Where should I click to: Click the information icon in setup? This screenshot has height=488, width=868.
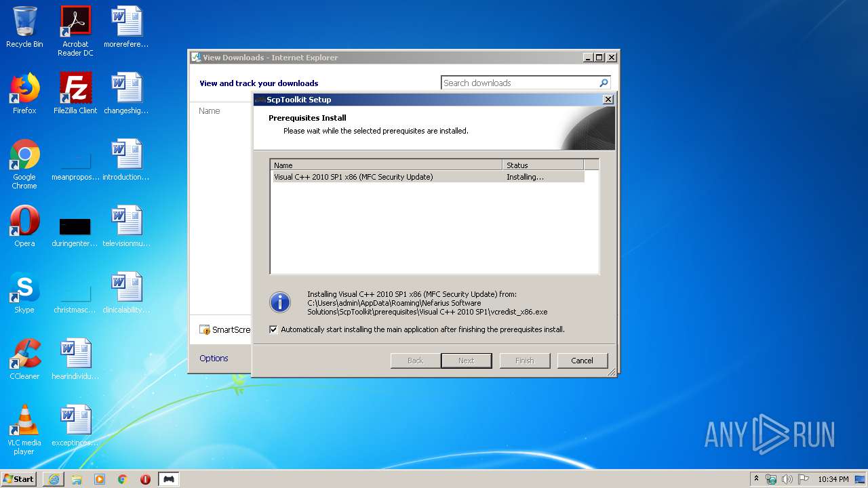click(x=280, y=302)
